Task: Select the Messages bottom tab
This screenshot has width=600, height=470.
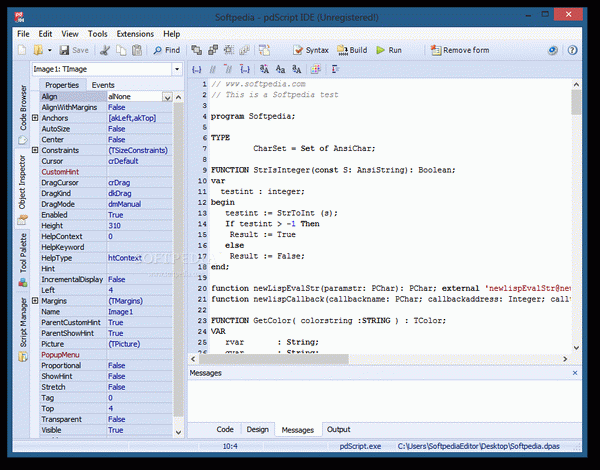Action: [297, 430]
